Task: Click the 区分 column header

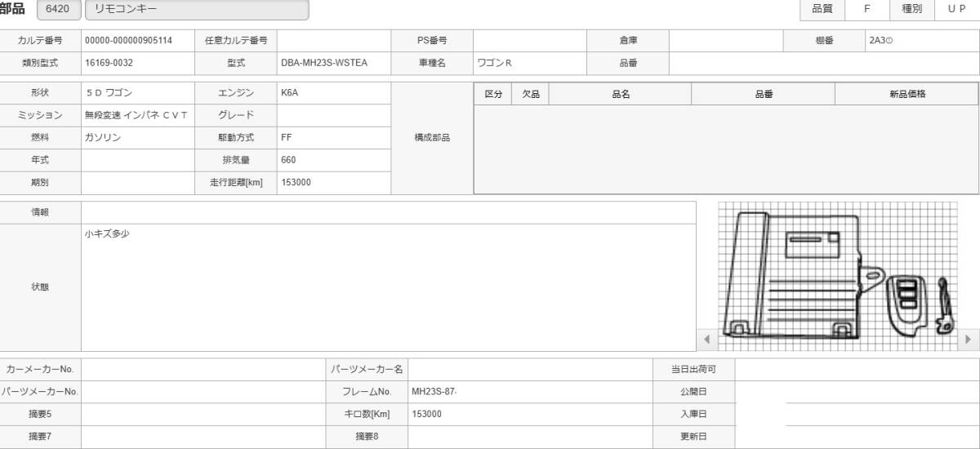Action: coord(493,95)
